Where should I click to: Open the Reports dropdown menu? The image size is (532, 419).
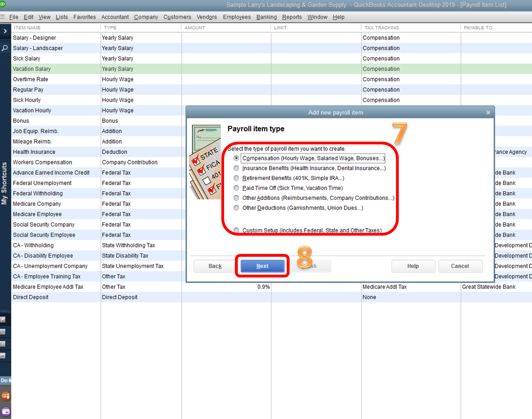[292, 17]
